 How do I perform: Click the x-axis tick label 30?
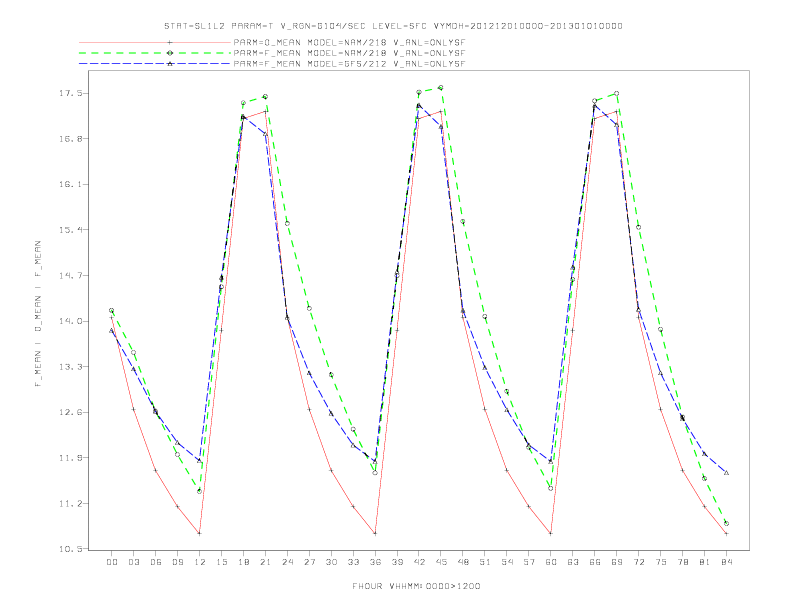click(331, 562)
